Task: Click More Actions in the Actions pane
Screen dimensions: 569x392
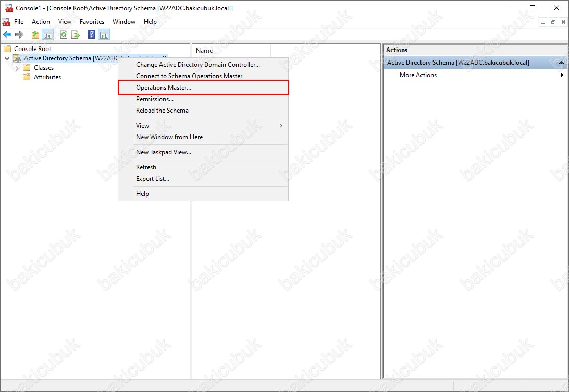Action: (x=418, y=75)
